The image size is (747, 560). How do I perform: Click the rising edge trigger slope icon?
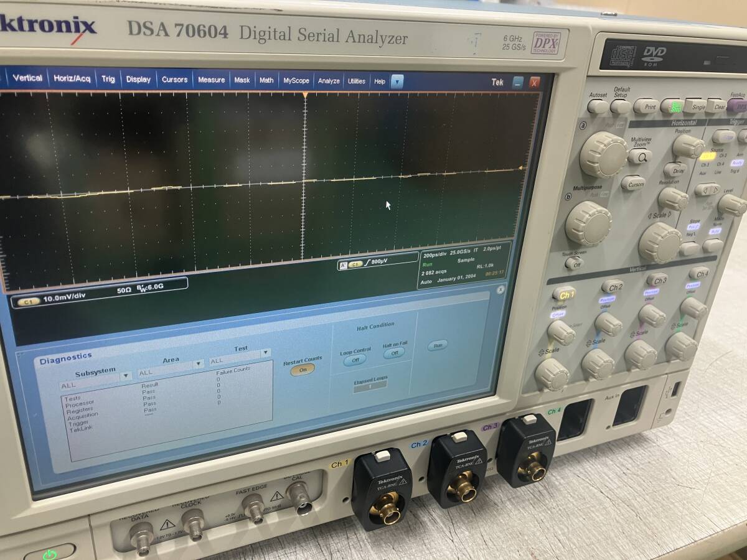pos(367,264)
